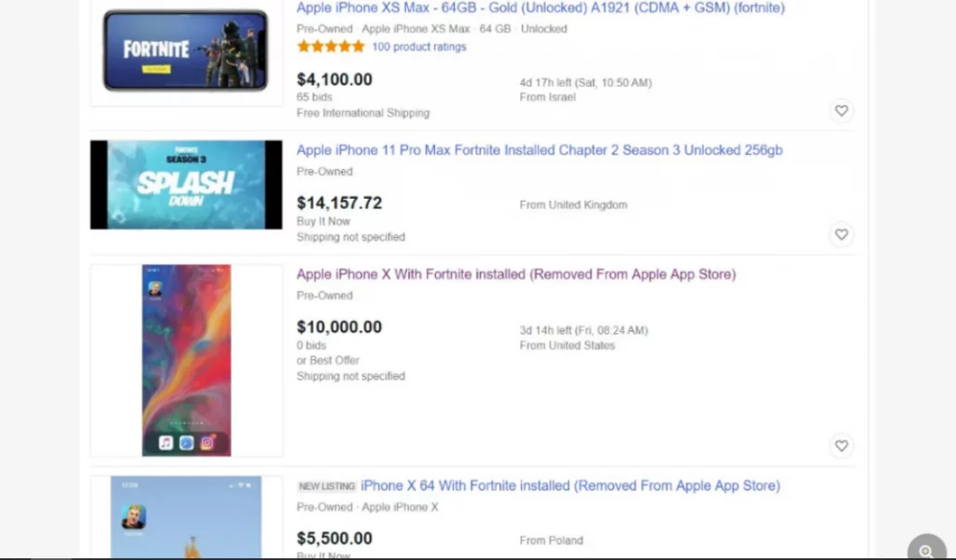This screenshot has width=956, height=560.
Task: Click the NEW LISTING badge
Action: (x=327, y=487)
